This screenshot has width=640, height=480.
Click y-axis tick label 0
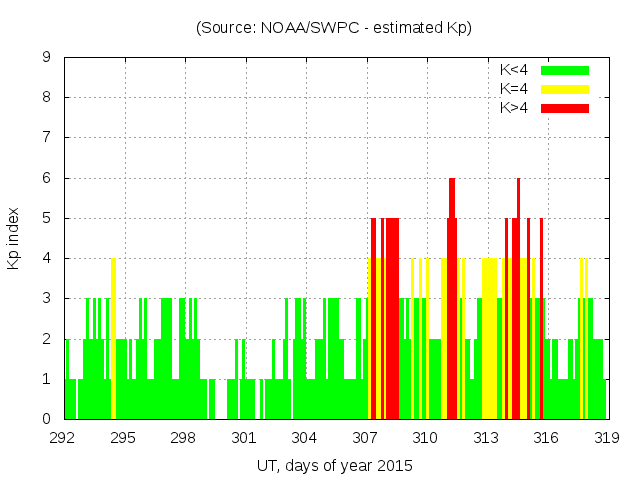click(47, 419)
